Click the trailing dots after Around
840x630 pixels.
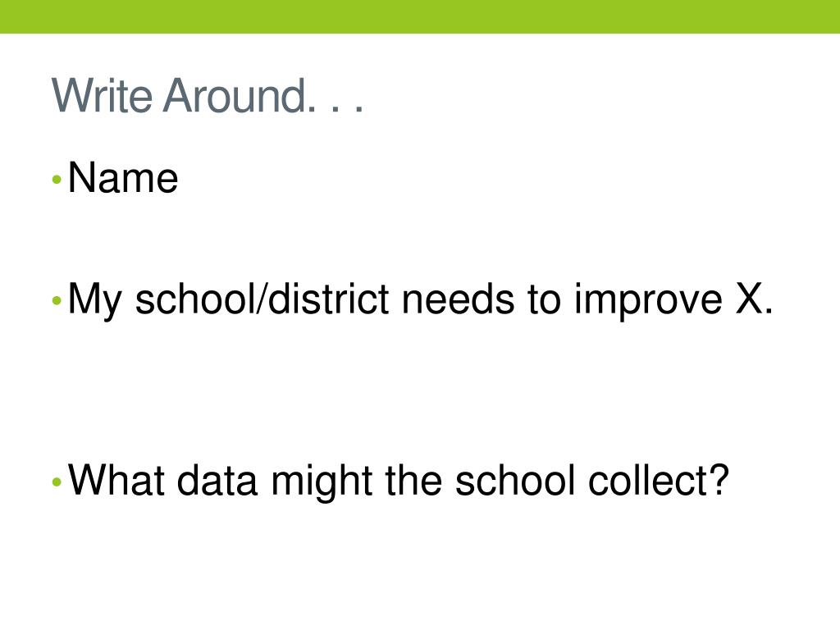coord(336,107)
